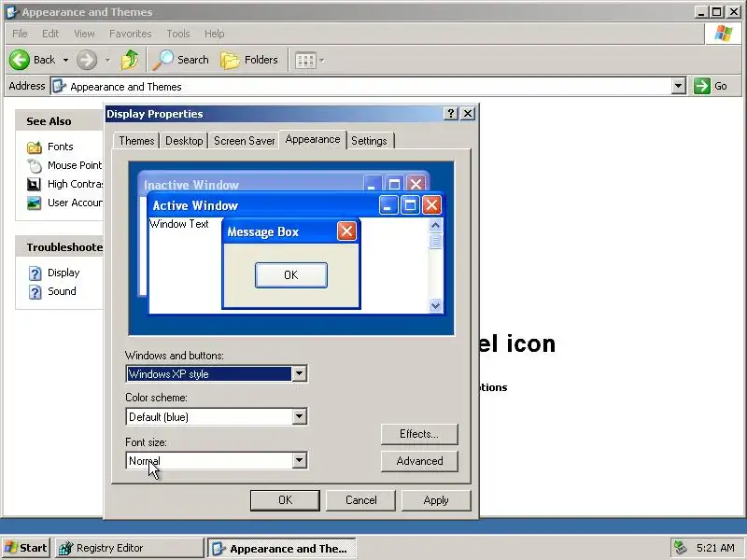The image size is (747, 560).
Task: Open the Color scheme dropdown
Action: tap(299, 416)
